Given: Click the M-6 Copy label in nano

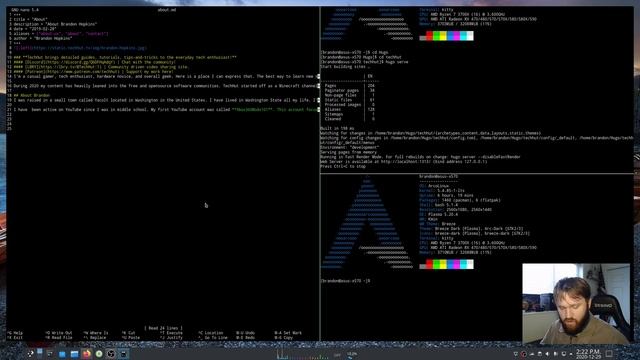Looking at the screenshot, I should (284, 338).
